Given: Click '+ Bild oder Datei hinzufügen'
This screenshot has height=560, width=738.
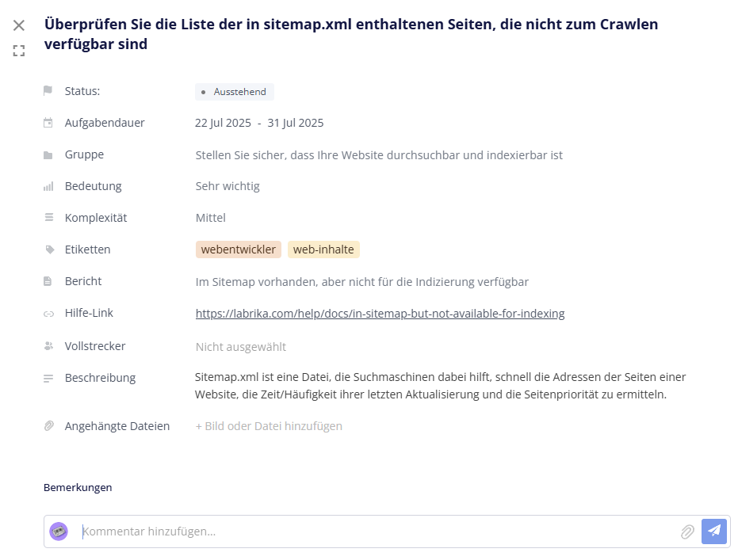Looking at the screenshot, I should [269, 426].
